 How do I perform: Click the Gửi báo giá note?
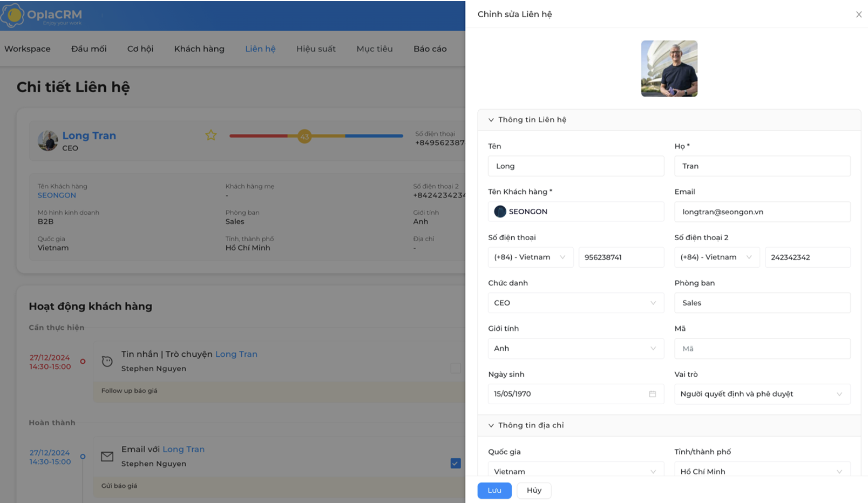279,486
